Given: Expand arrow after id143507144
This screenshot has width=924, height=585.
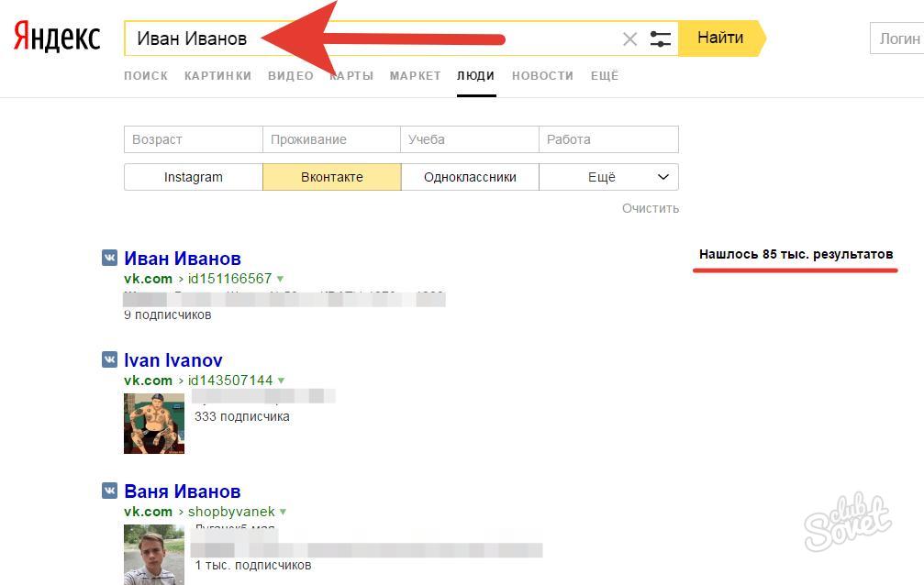Looking at the screenshot, I should pyautogui.click(x=281, y=381).
